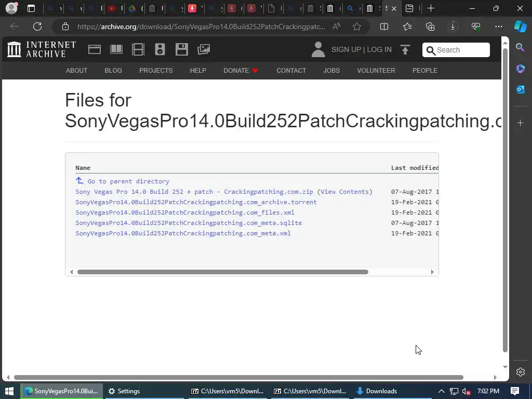Click the browser profile avatar
This screenshot has width=532, height=399.
[x=11, y=8]
